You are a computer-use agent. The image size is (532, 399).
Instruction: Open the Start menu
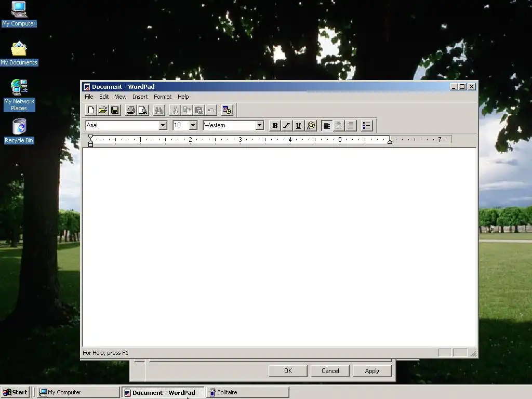coord(15,392)
